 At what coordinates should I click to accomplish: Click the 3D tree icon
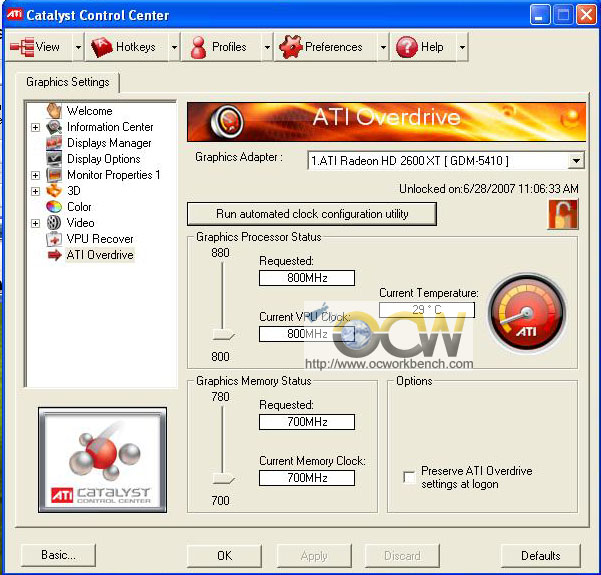pyautogui.click(x=54, y=191)
